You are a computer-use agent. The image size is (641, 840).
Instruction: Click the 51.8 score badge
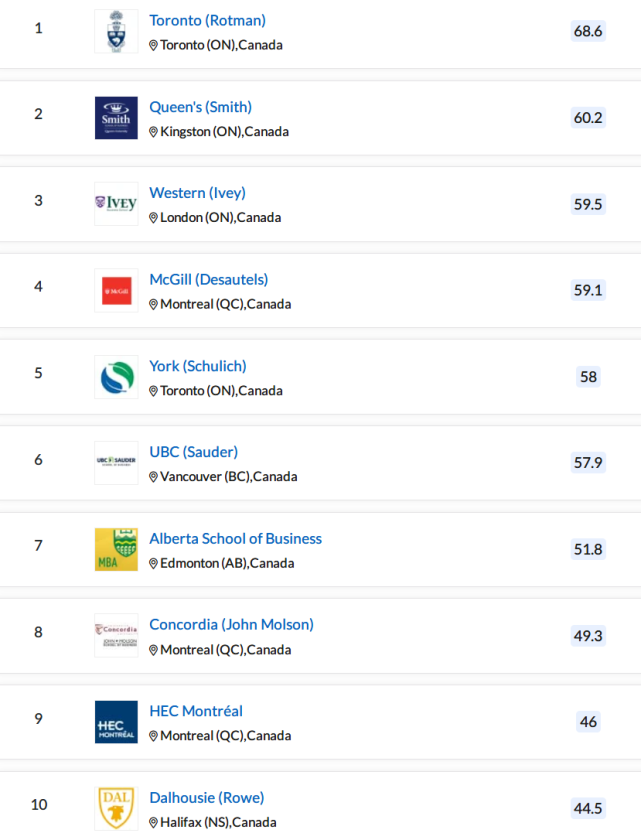(x=588, y=549)
